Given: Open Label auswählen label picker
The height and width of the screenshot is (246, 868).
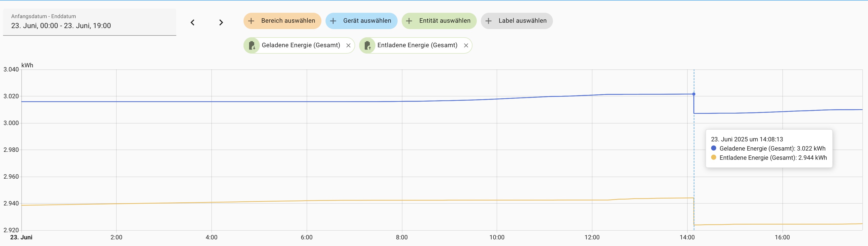Looking at the screenshot, I should coord(522,21).
